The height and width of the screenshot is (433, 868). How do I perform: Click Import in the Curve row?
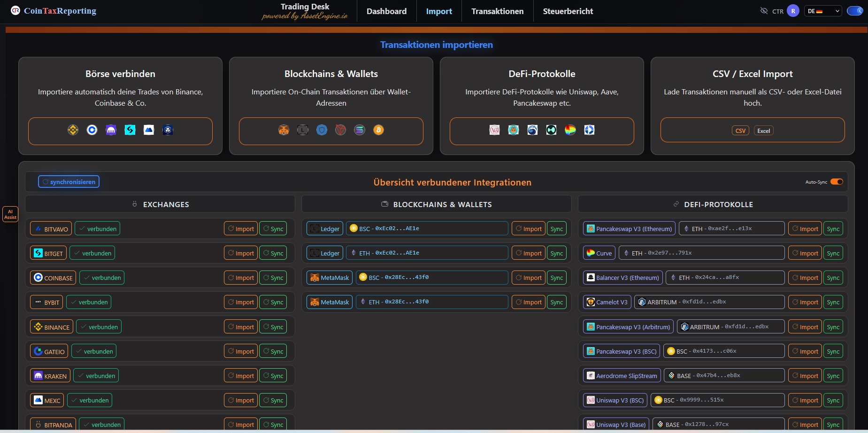pyautogui.click(x=805, y=253)
